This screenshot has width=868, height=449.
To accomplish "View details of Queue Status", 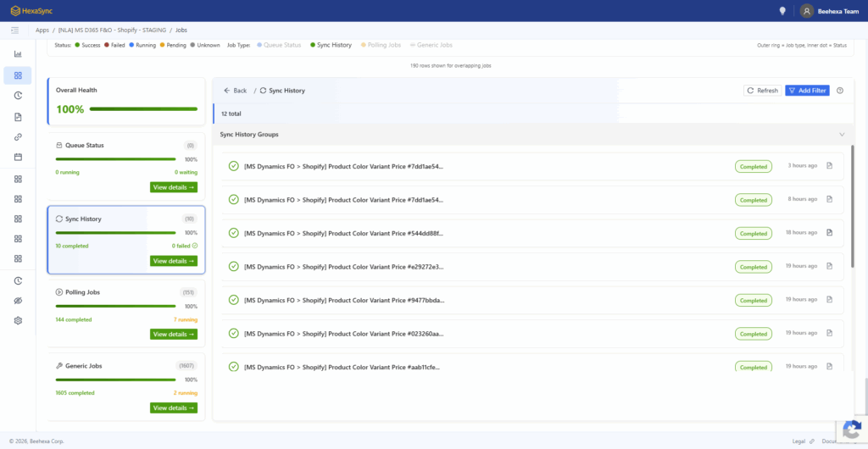I will click(173, 187).
